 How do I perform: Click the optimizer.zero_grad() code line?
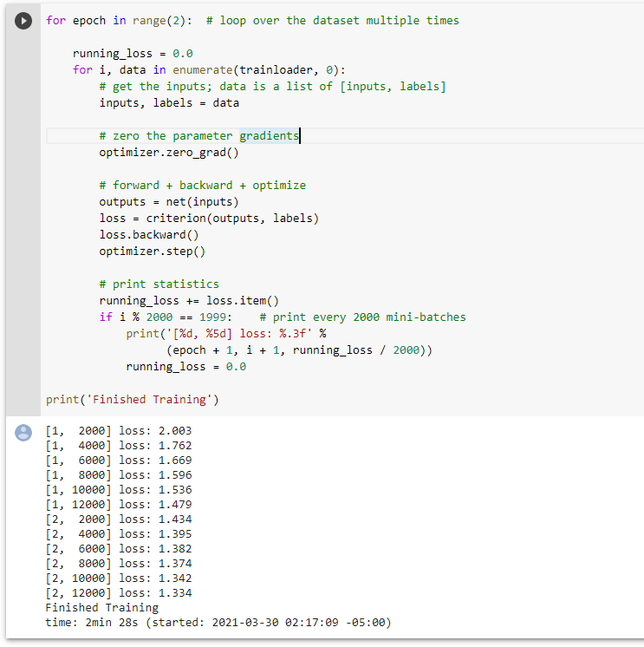(x=169, y=153)
